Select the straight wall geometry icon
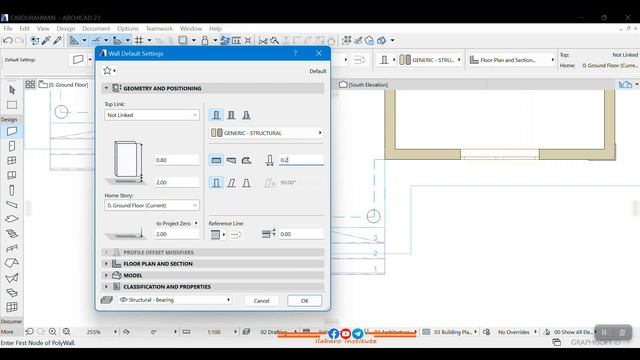Image resolution: width=640 pixels, height=360 pixels. pos(216,160)
